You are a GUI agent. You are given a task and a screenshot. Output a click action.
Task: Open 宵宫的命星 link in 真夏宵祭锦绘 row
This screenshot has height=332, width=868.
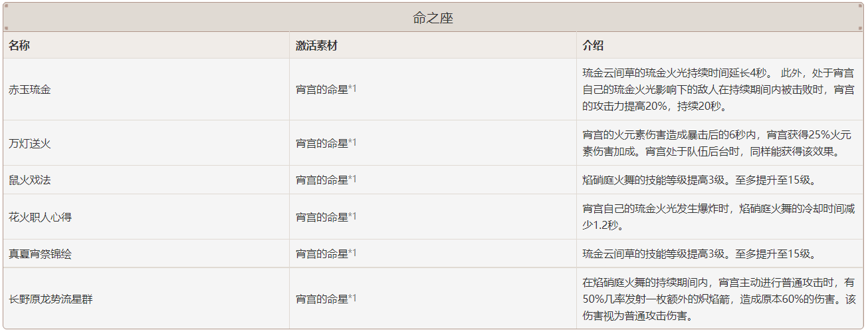point(322,253)
